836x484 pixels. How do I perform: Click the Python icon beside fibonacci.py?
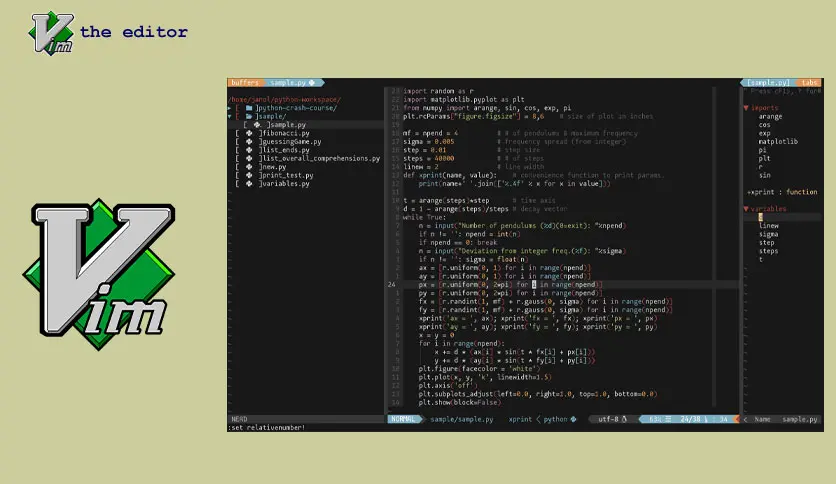(251, 133)
